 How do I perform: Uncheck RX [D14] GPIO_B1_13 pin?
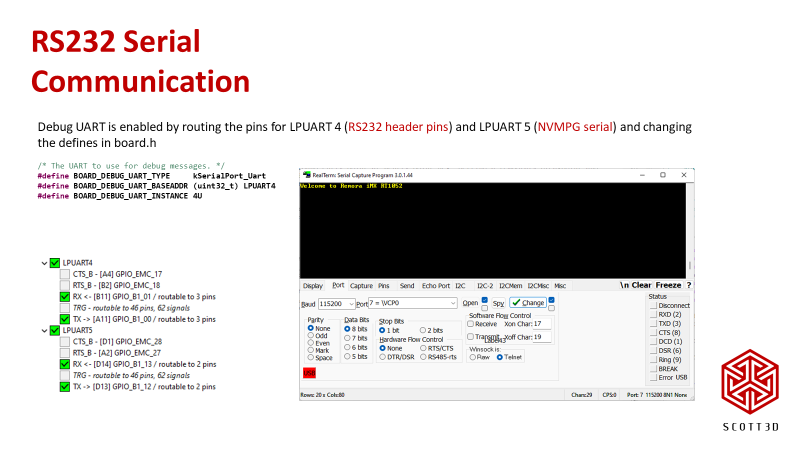click(65, 364)
